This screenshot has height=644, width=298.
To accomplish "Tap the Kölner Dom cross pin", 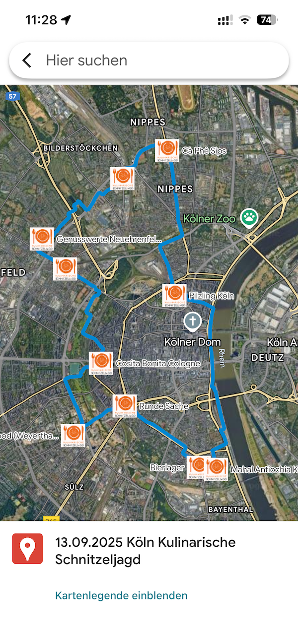I will (192, 322).
